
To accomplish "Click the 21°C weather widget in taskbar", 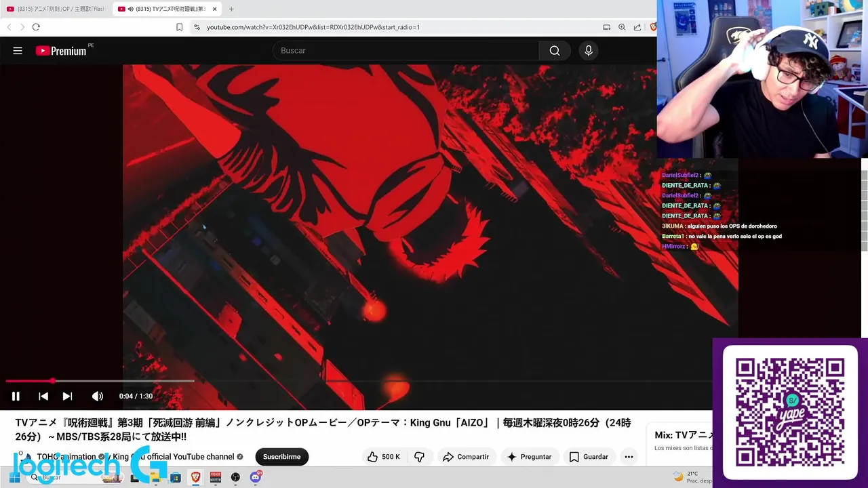I will coord(692,476).
